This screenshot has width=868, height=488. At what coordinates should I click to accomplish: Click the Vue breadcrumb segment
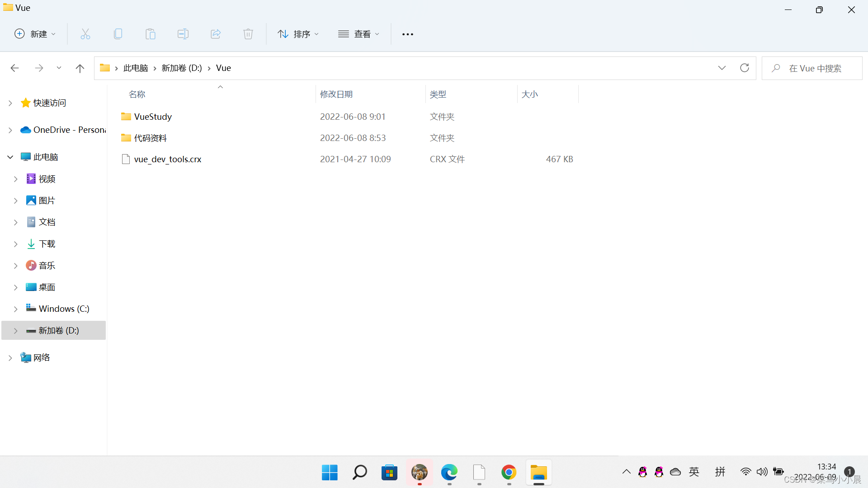coord(223,68)
